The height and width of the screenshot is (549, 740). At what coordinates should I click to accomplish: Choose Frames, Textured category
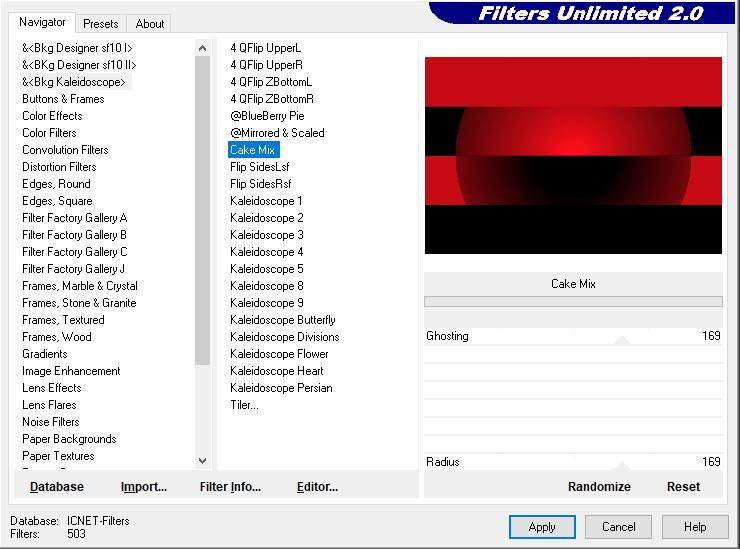pos(63,320)
